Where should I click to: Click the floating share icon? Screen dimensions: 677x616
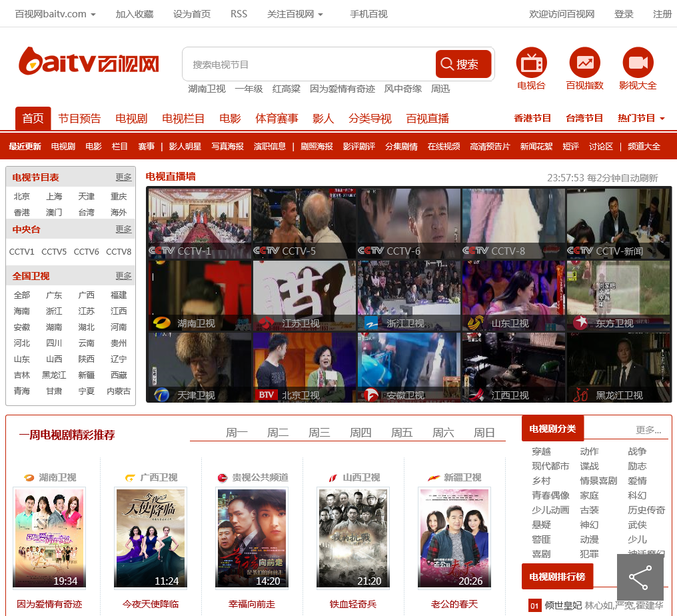tap(640, 577)
